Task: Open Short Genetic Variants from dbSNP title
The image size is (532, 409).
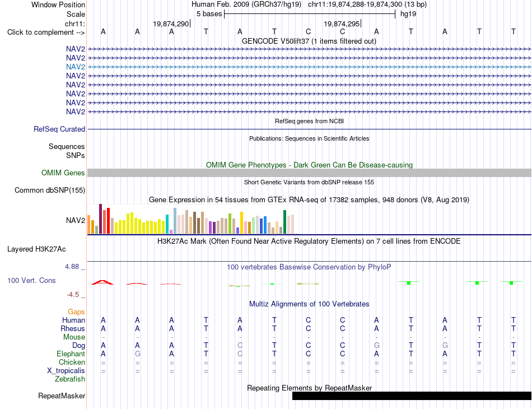Action: pos(309,182)
